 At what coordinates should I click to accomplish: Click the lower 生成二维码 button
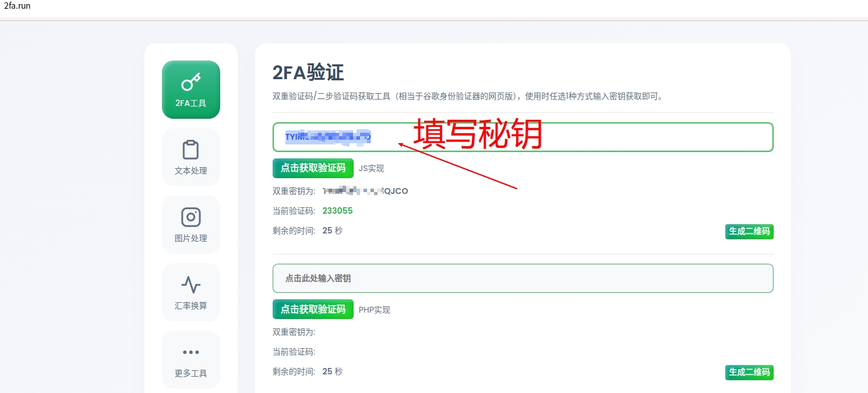(749, 372)
